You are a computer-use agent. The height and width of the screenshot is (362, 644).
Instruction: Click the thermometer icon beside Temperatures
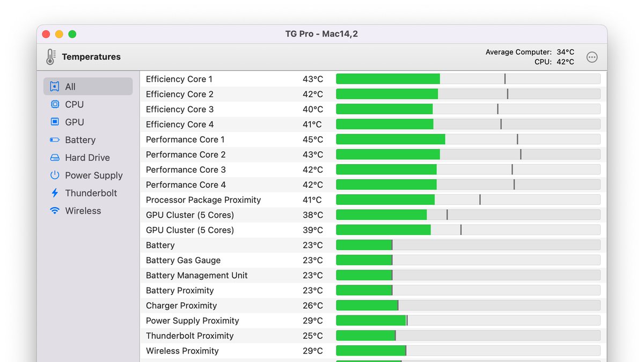[50, 57]
